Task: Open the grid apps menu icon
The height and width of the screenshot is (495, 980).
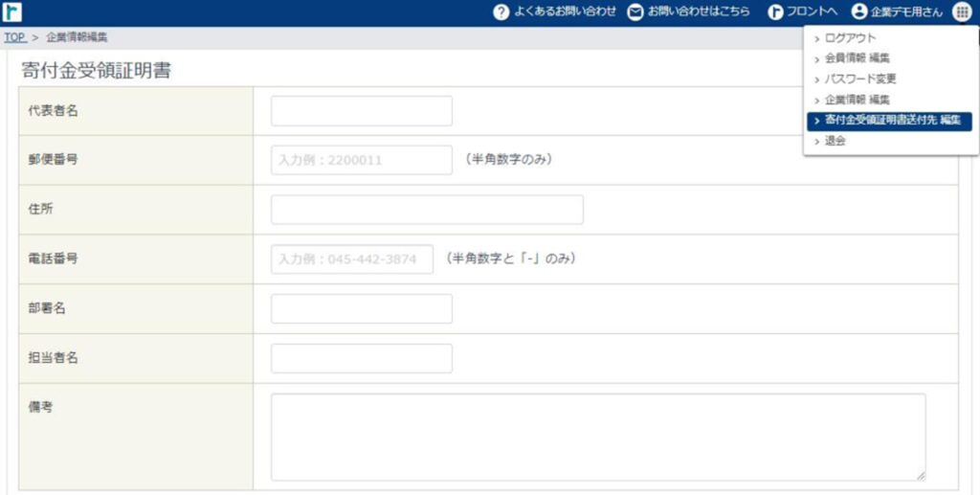Action: [962, 12]
